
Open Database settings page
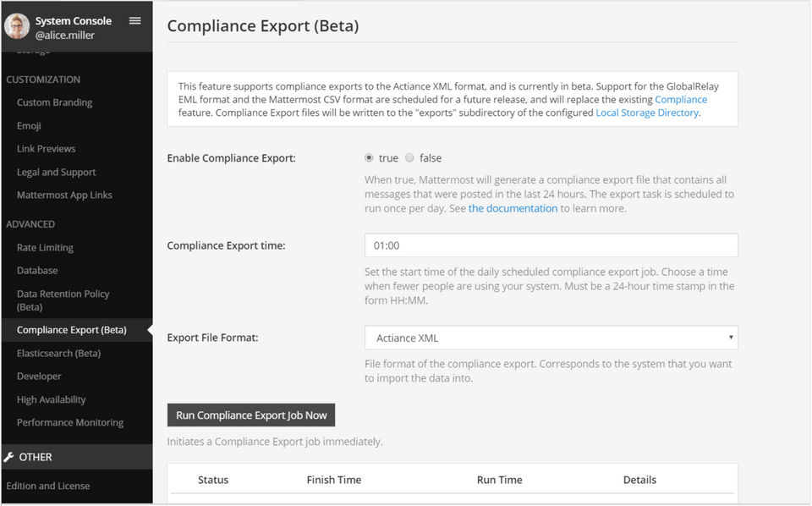click(37, 271)
